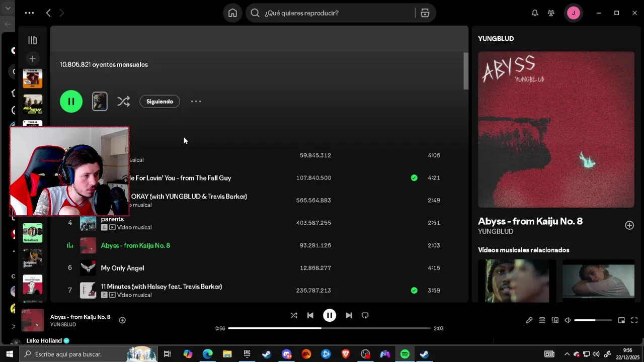Open the Windows Start menu
Viewport: 644px width, 362px height.
pos(9,354)
